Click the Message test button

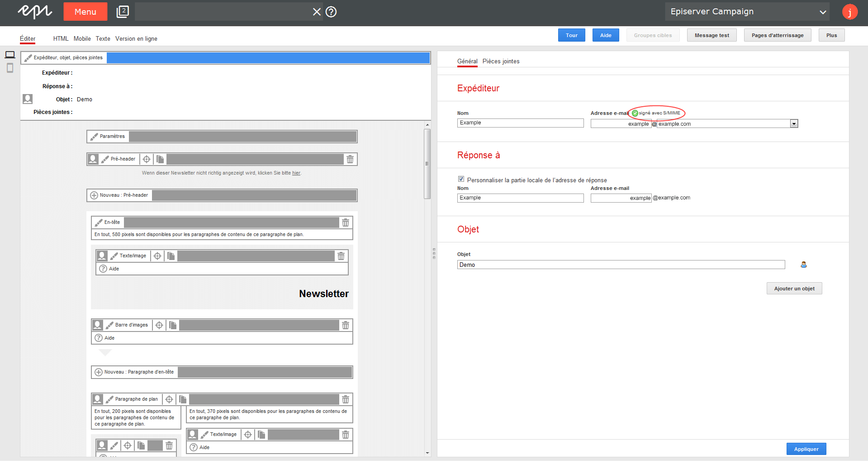[711, 35]
